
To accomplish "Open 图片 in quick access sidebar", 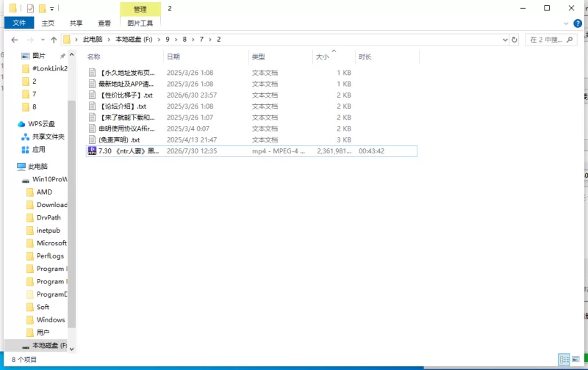I will pos(39,56).
